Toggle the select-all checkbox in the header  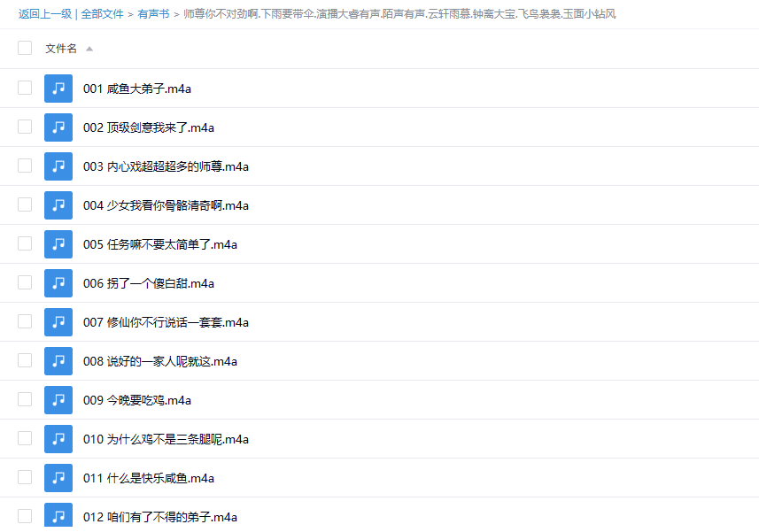[x=25, y=49]
